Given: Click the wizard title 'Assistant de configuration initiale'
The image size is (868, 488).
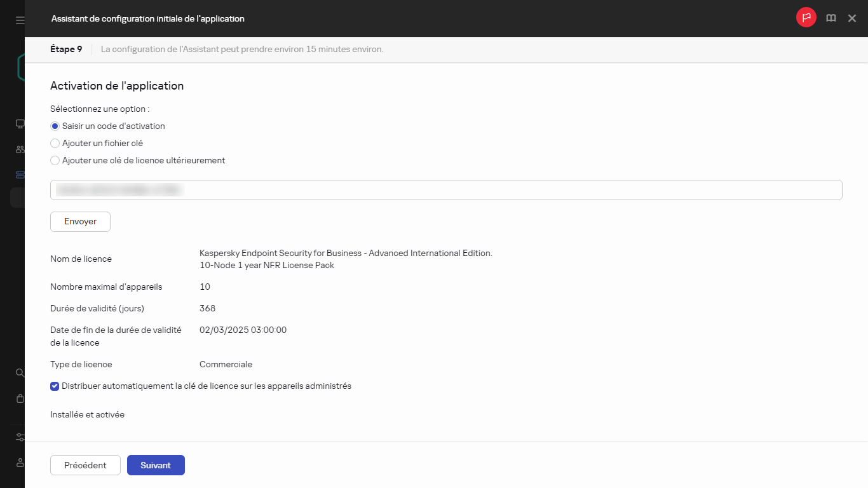Looking at the screenshot, I should pyautogui.click(x=147, y=18).
